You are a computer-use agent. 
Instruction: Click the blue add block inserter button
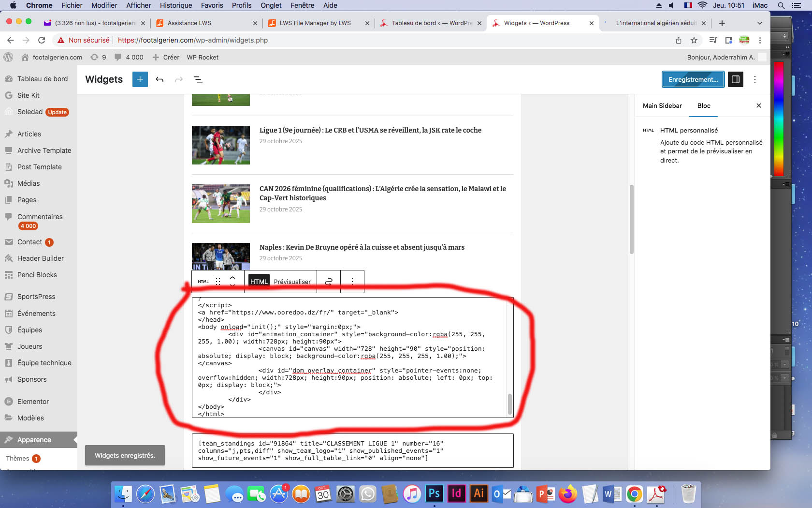point(140,79)
